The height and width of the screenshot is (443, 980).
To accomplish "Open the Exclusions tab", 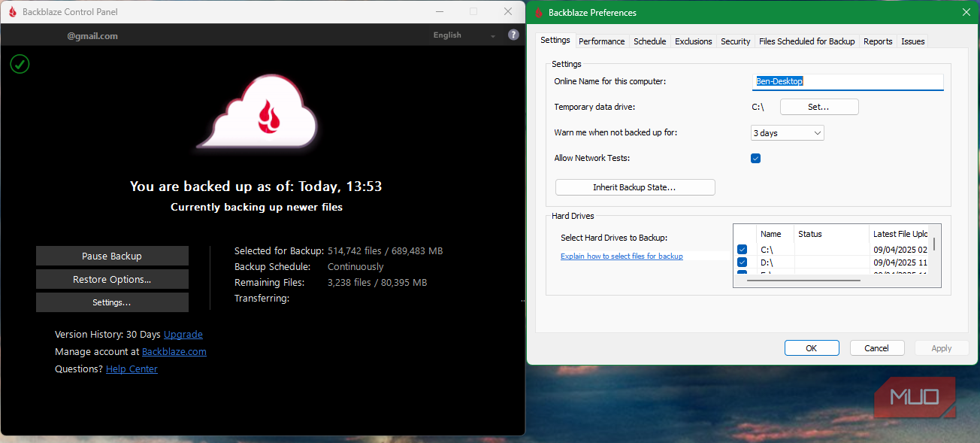I will click(x=693, y=41).
